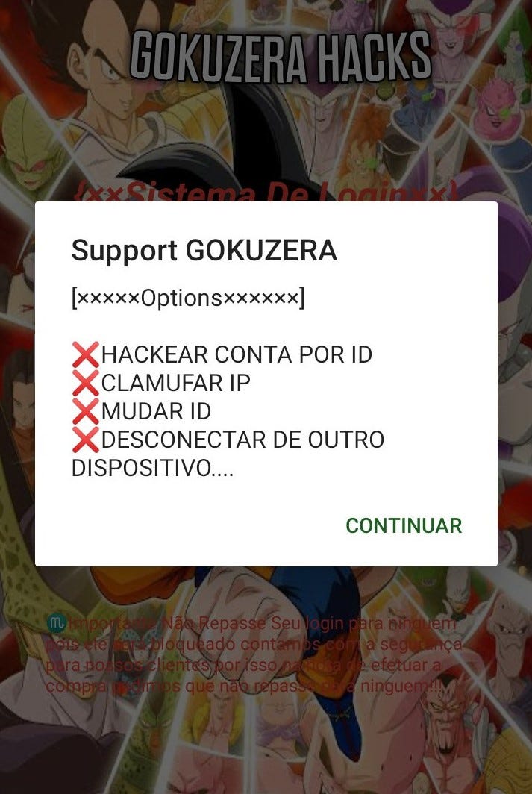The height and width of the screenshot is (794, 532).
Task: Click the red X beside DESCONECTAR DE OUTRO
Action: click(86, 440)
